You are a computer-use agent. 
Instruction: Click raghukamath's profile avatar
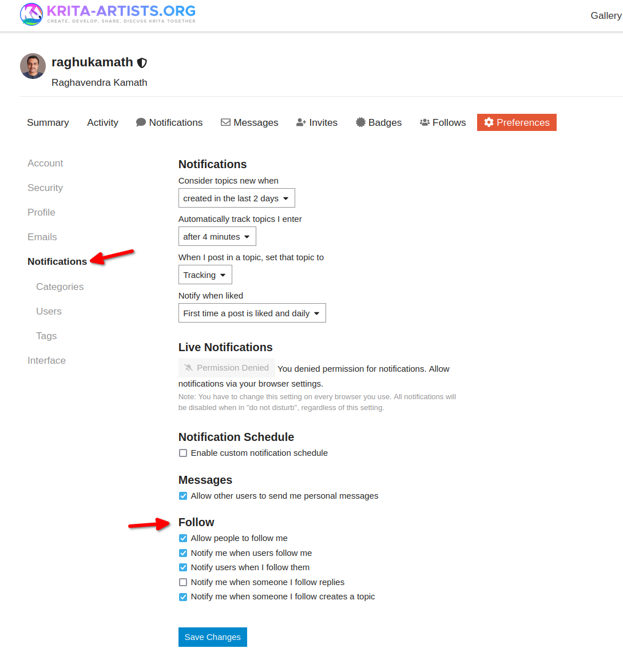coord(33,66)
